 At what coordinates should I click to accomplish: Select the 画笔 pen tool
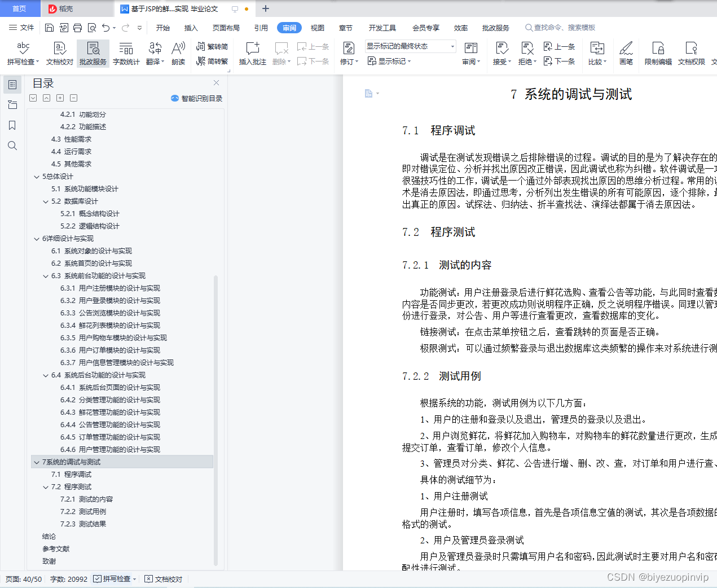pyautogui.click(x=626, y=54)
